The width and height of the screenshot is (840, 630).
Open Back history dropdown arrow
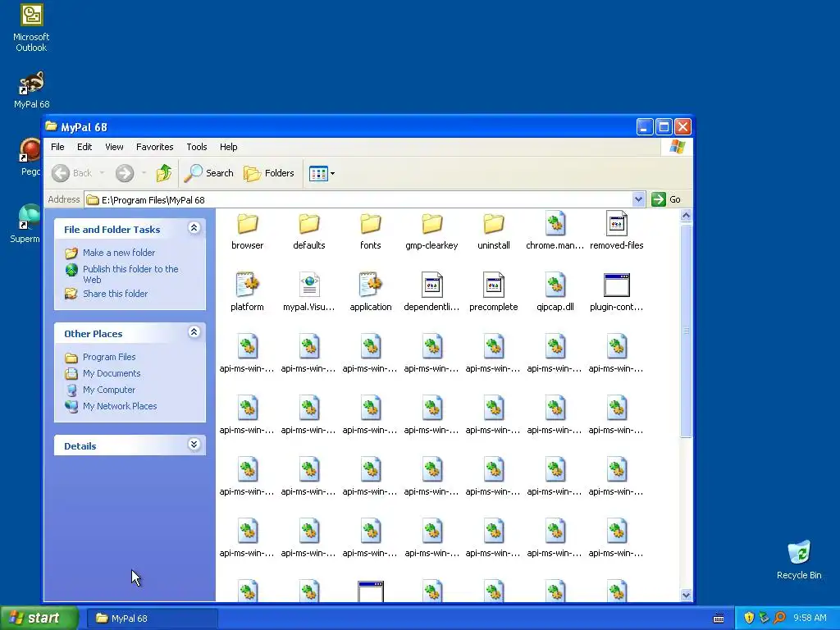point(102,173)
